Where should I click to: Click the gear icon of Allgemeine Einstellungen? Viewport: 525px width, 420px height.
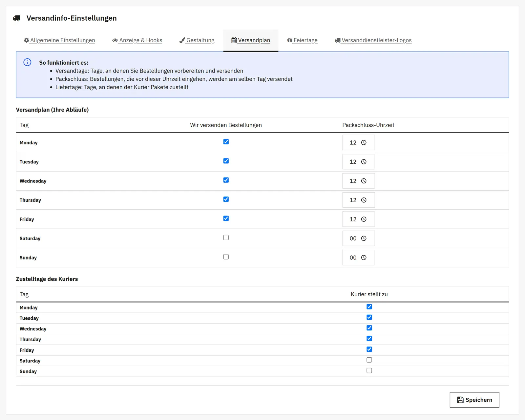[x=27, y=40]
